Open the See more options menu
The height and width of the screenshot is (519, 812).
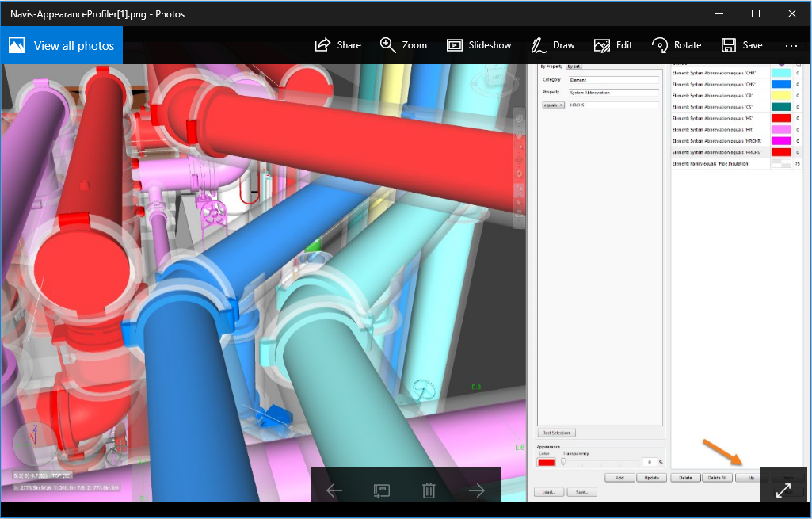[791, 45]
